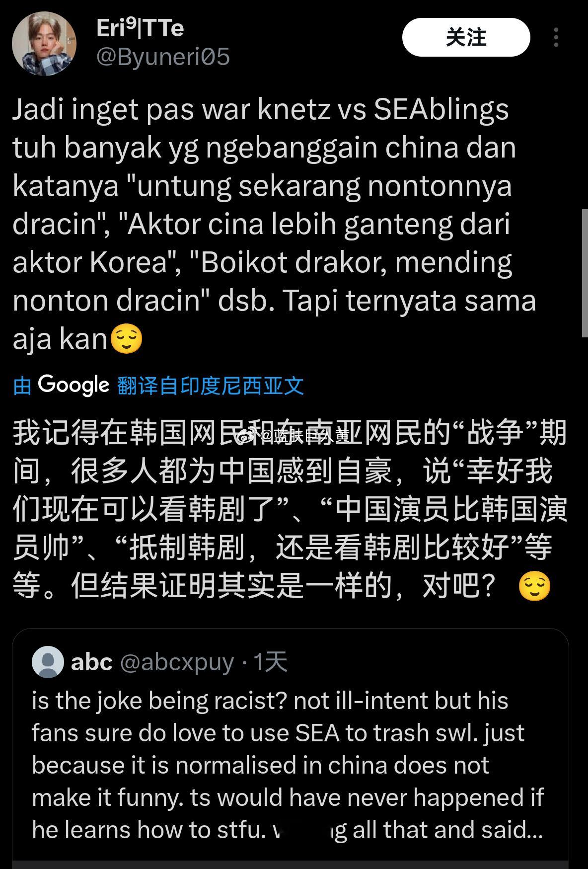Visit the @abcxpuy handle
This screenshot has height=869, width=588.
click(177, 663)
